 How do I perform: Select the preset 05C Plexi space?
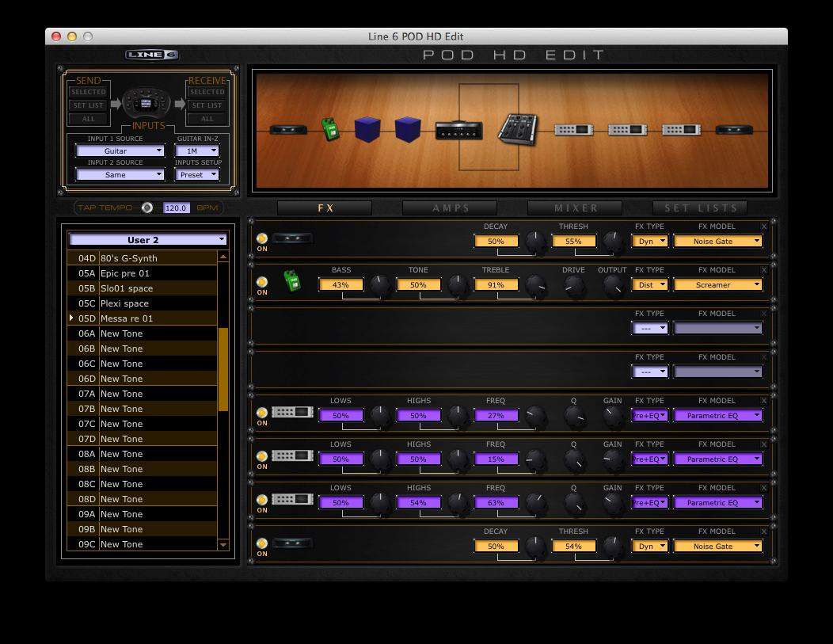(x=124, y=303)
